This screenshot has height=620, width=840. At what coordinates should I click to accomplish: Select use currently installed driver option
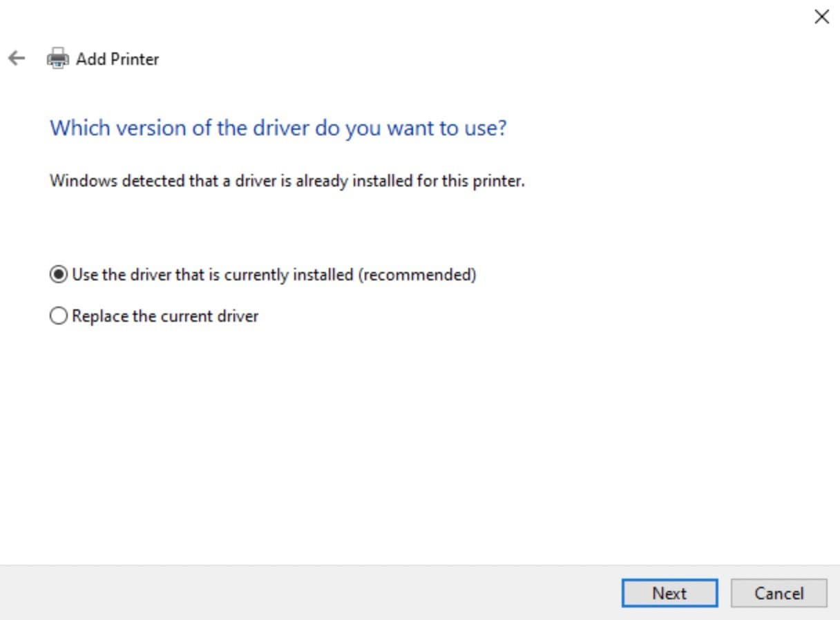59,274
